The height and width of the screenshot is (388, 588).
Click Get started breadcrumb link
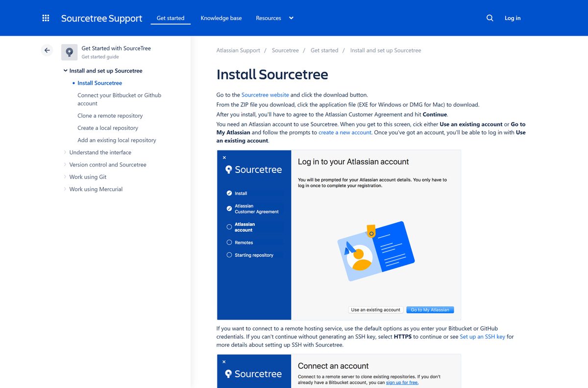pyautogui.click(x=324, y=50)
